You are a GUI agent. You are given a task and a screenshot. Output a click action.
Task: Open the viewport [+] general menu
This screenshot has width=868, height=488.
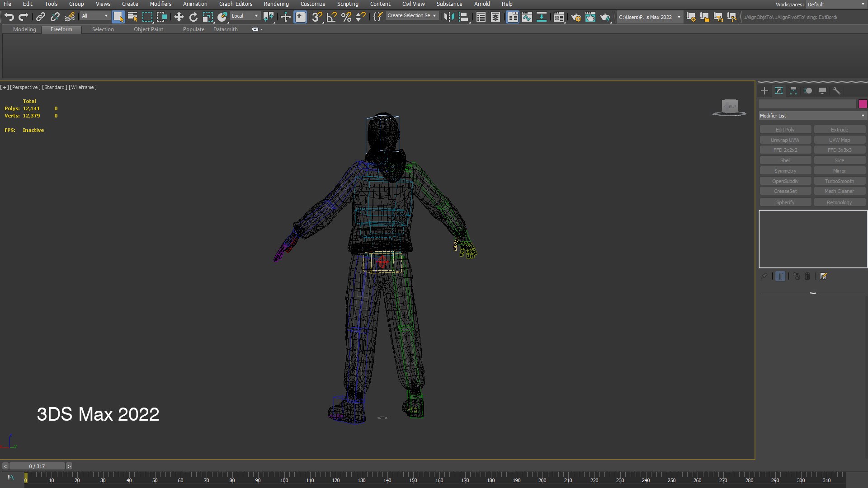coord(5,87)
